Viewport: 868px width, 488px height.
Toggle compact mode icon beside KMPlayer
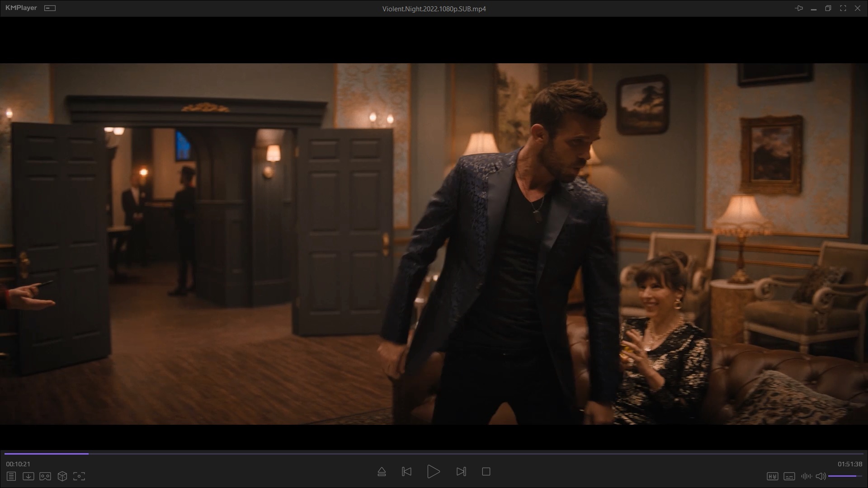click(x=50, y=8)
